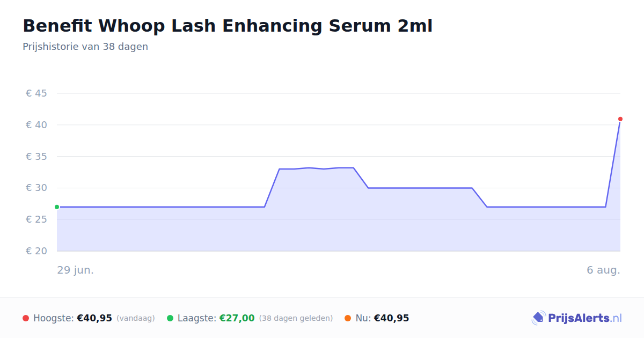Click the Nu €40,95 current price

[391, 318]
